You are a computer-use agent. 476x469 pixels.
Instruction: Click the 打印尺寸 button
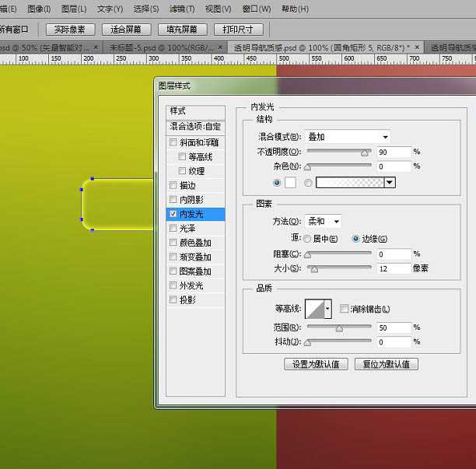click(x=238, y=30)
